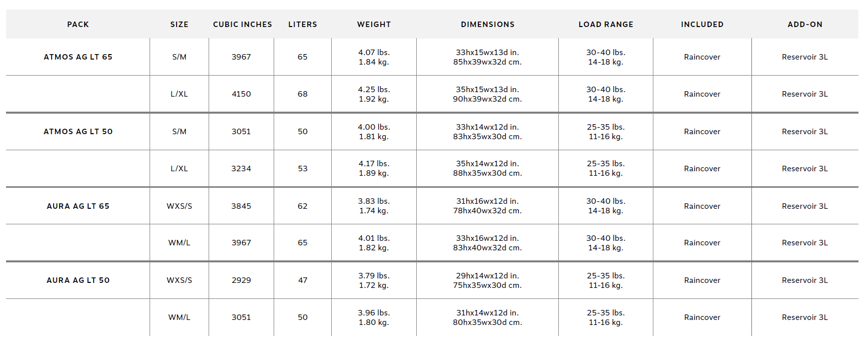Select the WEIGHT column header

click(374, 25)
